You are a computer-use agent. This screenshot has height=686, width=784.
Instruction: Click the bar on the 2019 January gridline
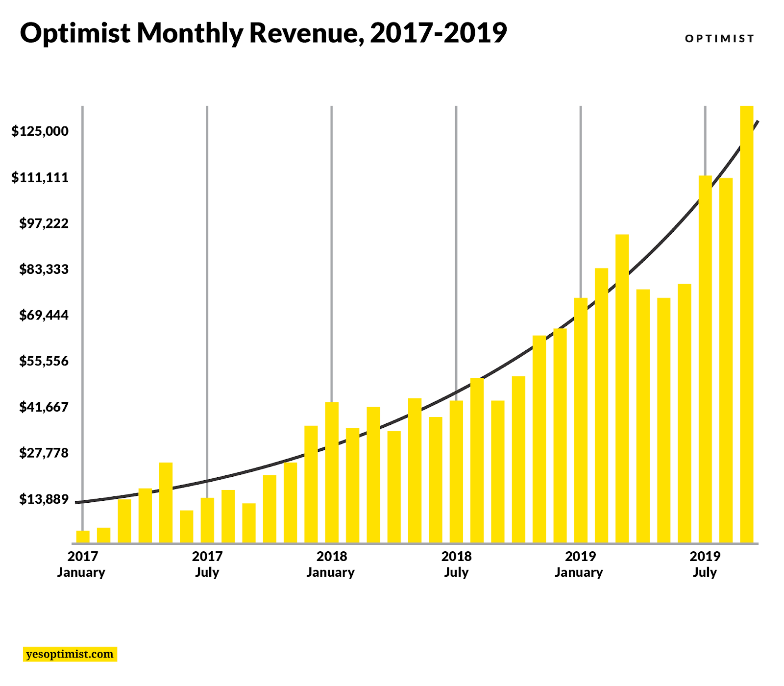pyautogui.click(x=581, y=420)
